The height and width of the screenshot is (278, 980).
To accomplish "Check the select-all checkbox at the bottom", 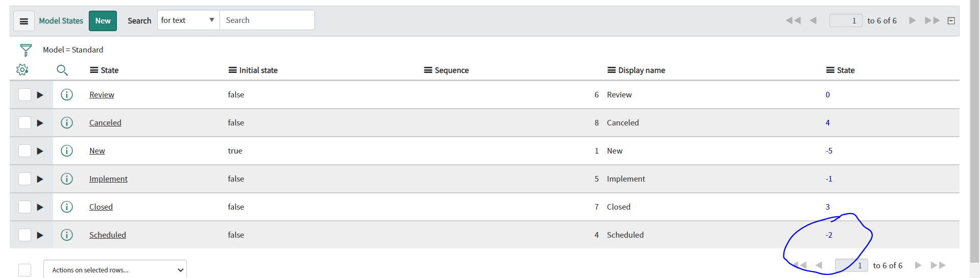I will [x=24, y=270].
